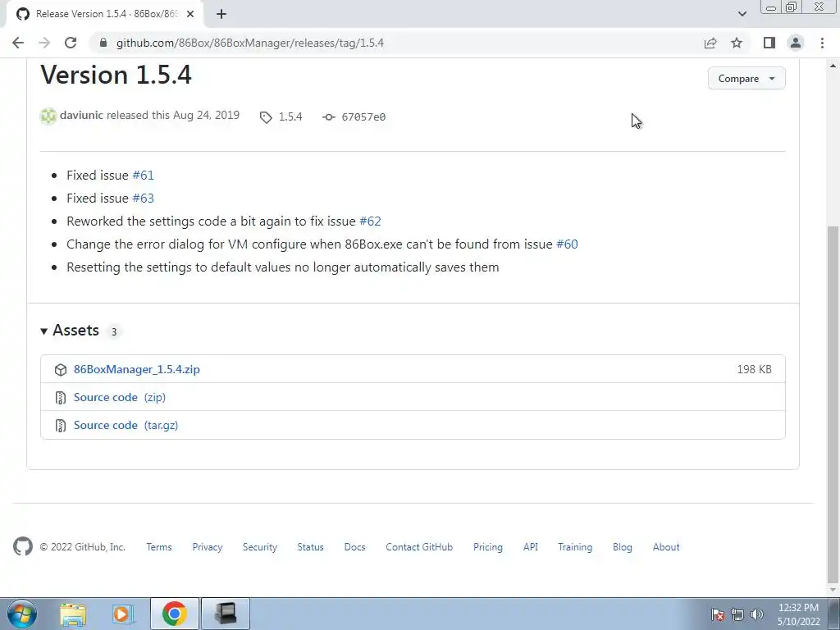Click the GitHub logo in footer

[x=22, y=546]
